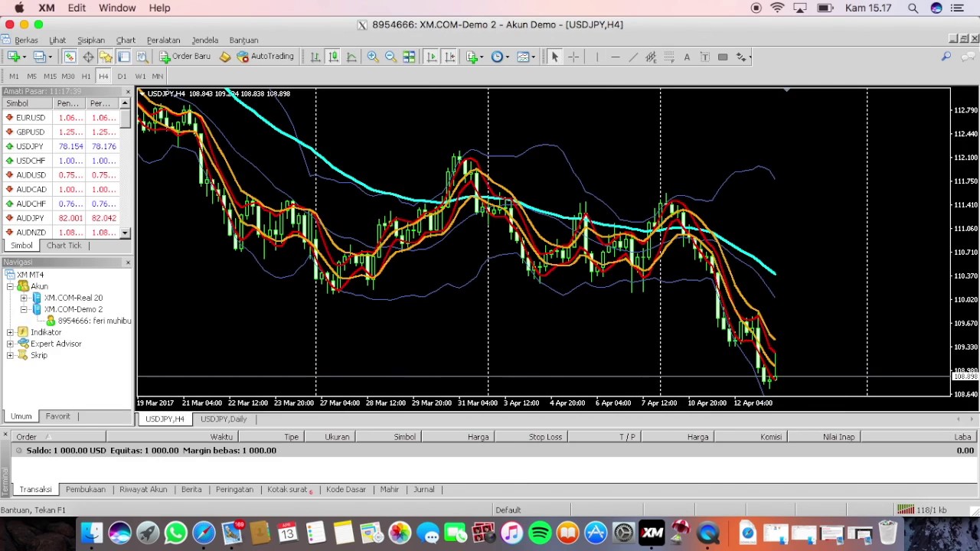This screenshot has width=980, height=551.
Task: Zoom in on the chart
Action: [x=372, y=57]
